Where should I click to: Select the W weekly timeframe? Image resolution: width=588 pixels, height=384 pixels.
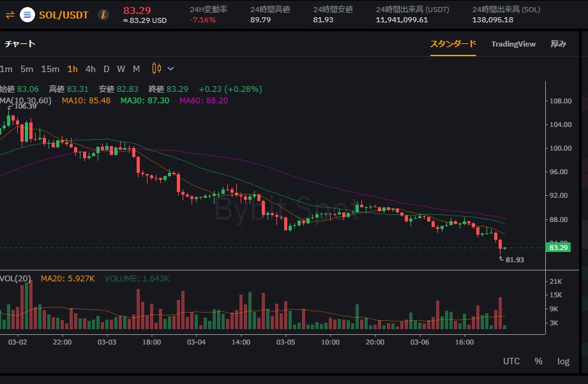point(121,69)
